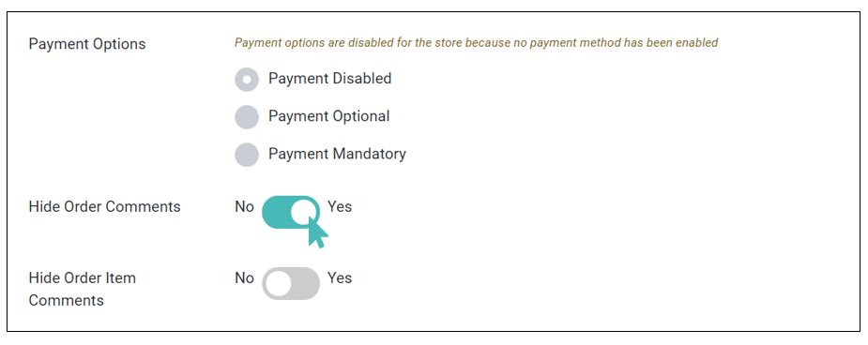The image size is (868, 345).
Task: Click the Hide Order Comments field label
Action: pyautogui.click(x=104, y=207)
